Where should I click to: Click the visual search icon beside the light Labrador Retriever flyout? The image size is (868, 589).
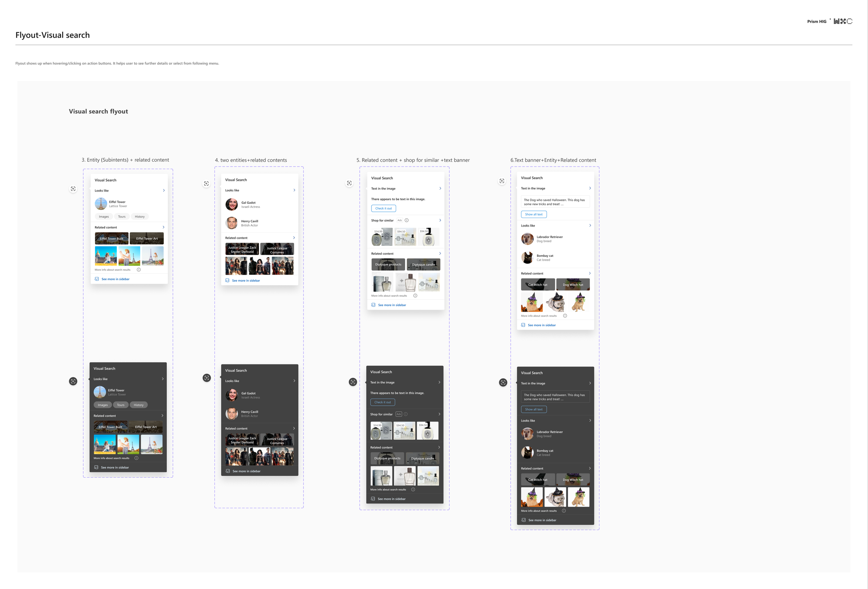point(502,181)
